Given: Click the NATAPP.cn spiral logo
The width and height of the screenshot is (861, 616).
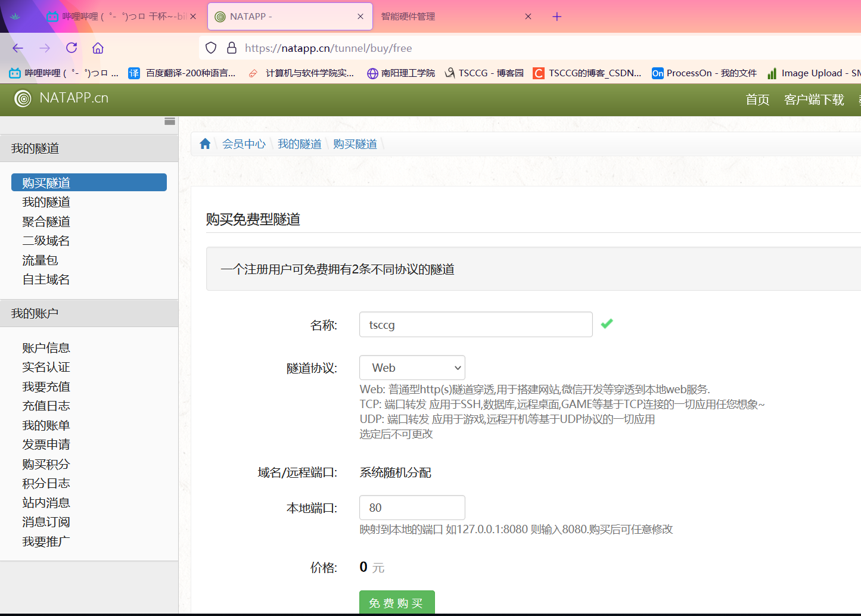Looking at the screenshot, I should pos(23,98).
